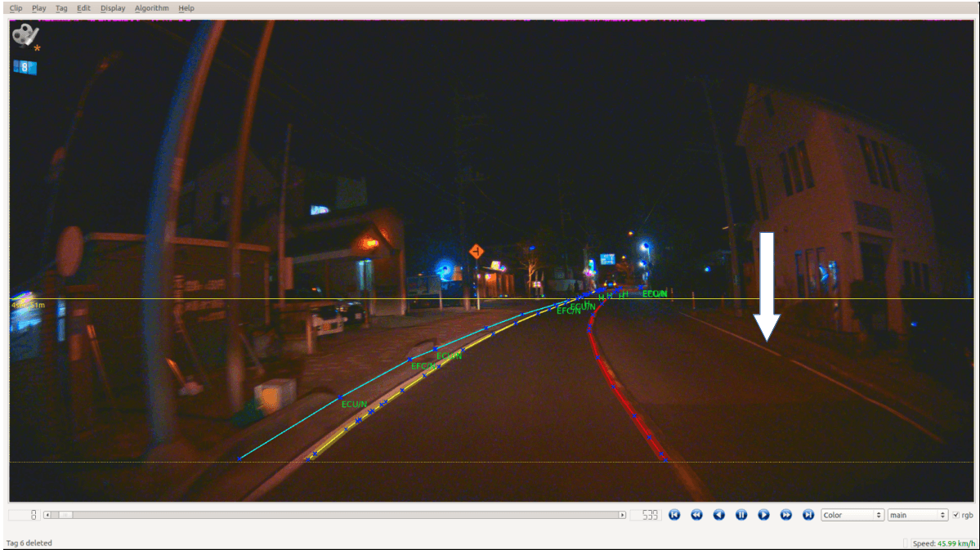This screenshot has height=550, width=980.
Task: Play the clip forward
Action: point(763,514)
